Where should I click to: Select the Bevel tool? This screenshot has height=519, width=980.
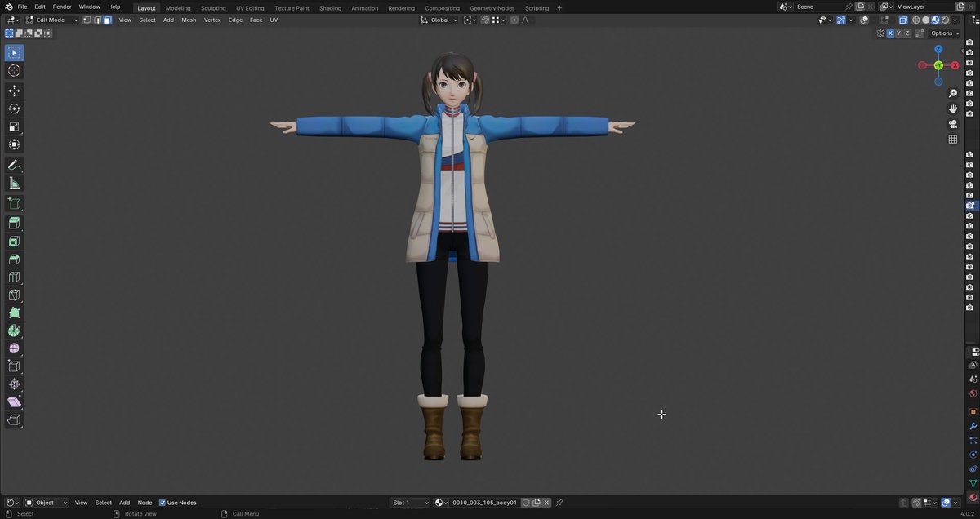coord(14,259)
